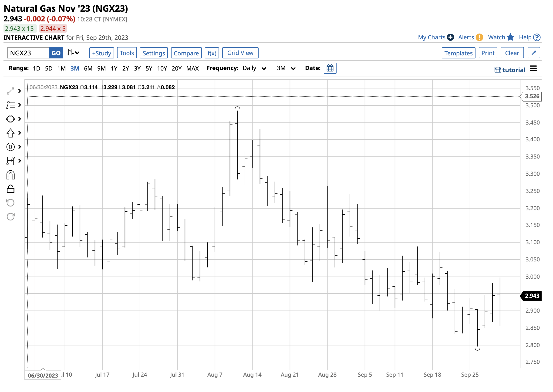Select the arrow annotation tool
Image resolution: width=553 pixels, height=392 pixels.
(11, 133)
